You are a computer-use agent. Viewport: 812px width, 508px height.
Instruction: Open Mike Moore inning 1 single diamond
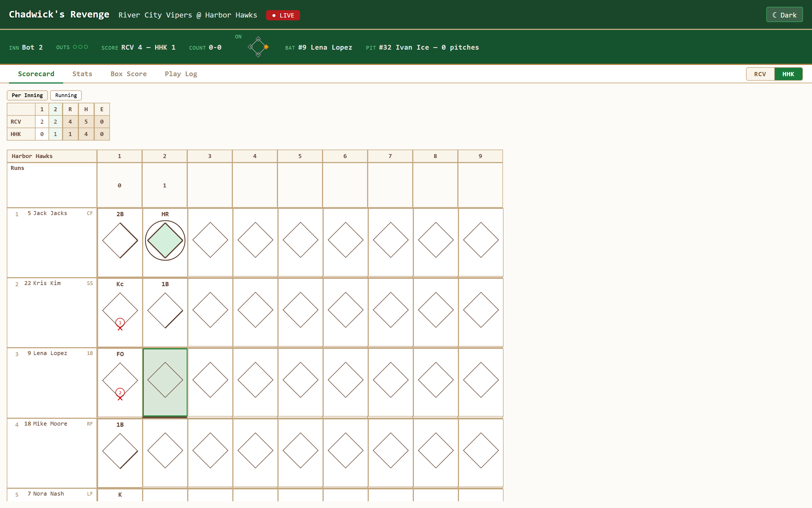tap(120, 450)
